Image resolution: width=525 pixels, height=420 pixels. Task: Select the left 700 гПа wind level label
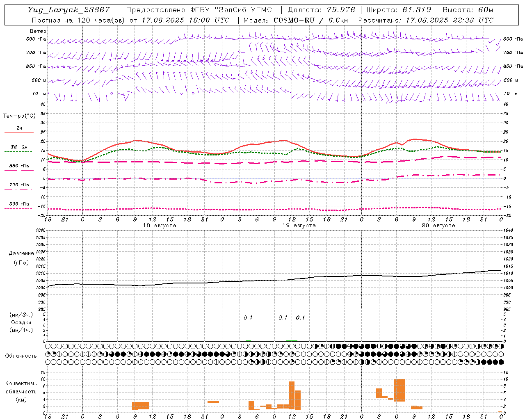36,52
